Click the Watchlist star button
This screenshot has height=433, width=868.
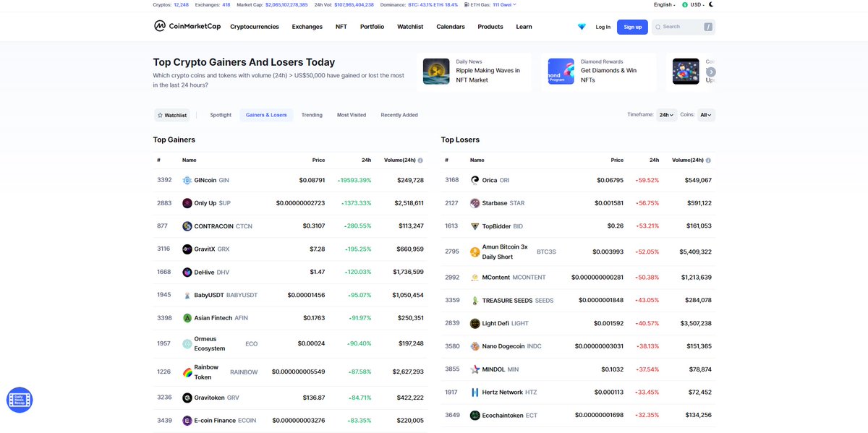[x=172, y=115]
